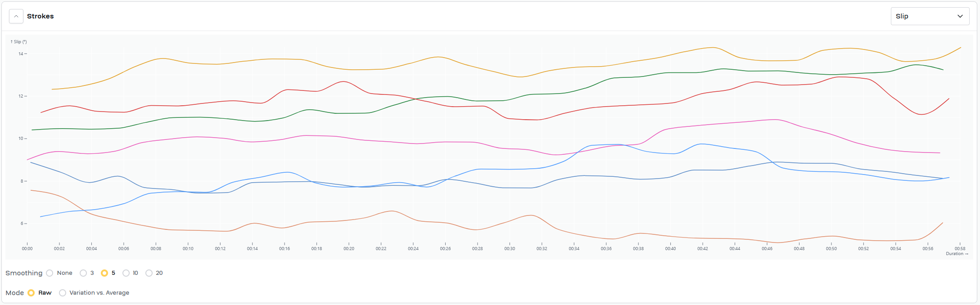Screen dimensions: 980x305
Task: Select smoothing value 3
Action: tap(83, 273)
